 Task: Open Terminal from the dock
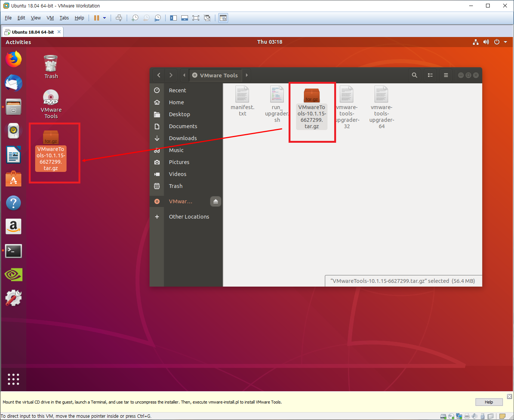(13, 251)
